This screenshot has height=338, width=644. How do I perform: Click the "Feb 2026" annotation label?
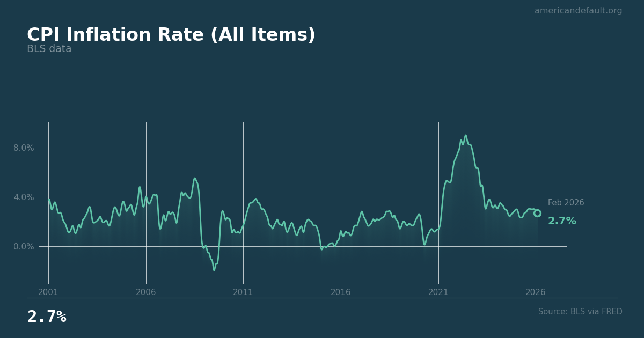[x=566, y=203]
